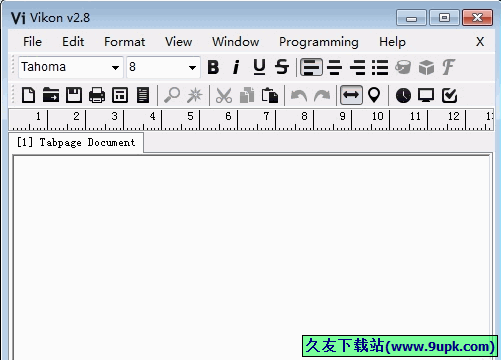Open the Format menu
The height and width of the screenshot is (360, 501).
point(125,42)
